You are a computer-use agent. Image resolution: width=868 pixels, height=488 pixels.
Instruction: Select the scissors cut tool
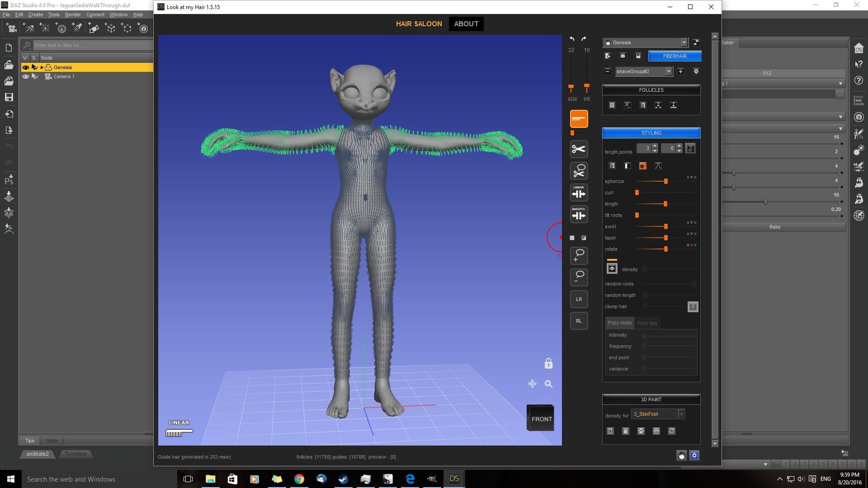[x=579, y=149]
